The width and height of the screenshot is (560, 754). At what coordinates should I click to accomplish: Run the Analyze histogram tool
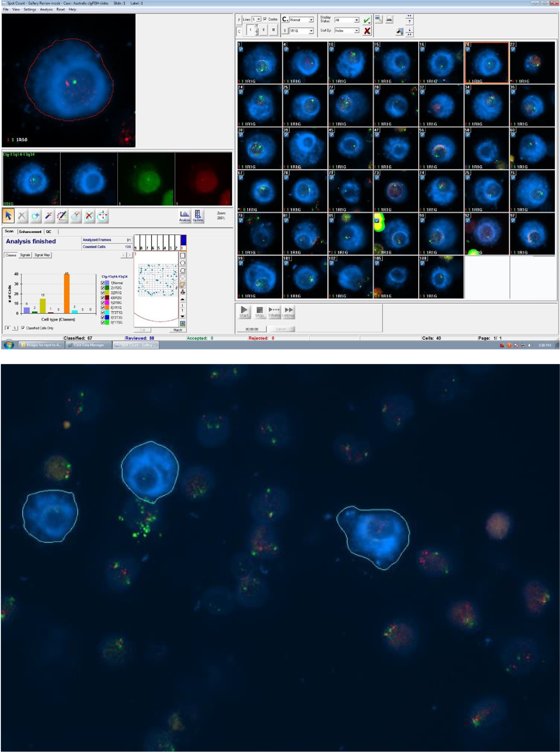point(185,216)
